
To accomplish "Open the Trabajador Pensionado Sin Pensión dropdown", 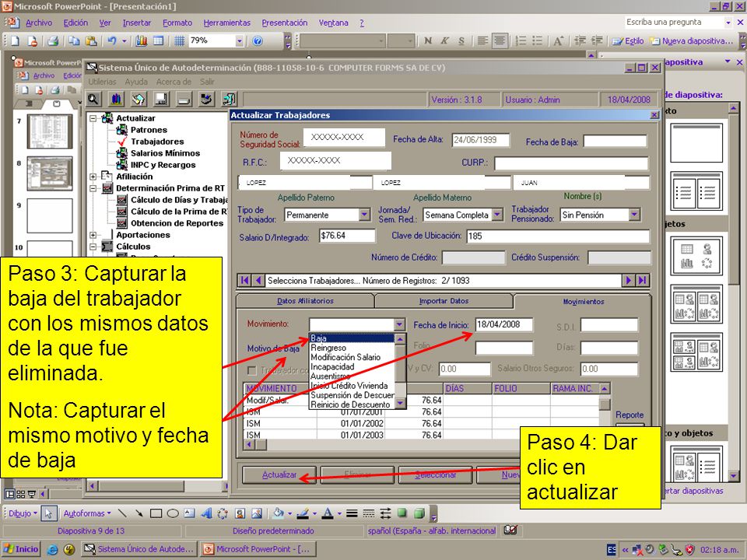I will click(634, 215).
